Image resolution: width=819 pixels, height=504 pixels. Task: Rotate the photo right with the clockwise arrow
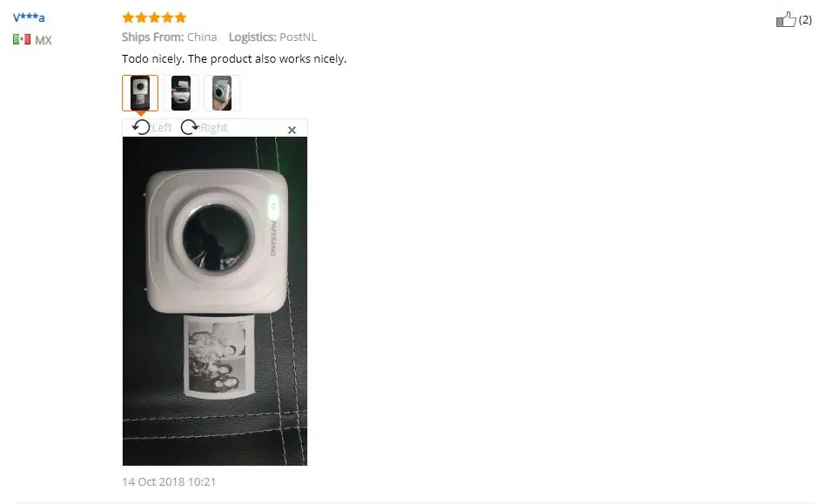pos(189,127)
